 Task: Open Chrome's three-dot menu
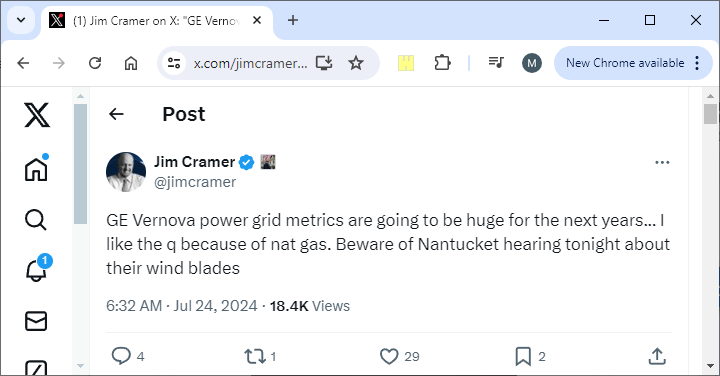click(697, 63)
